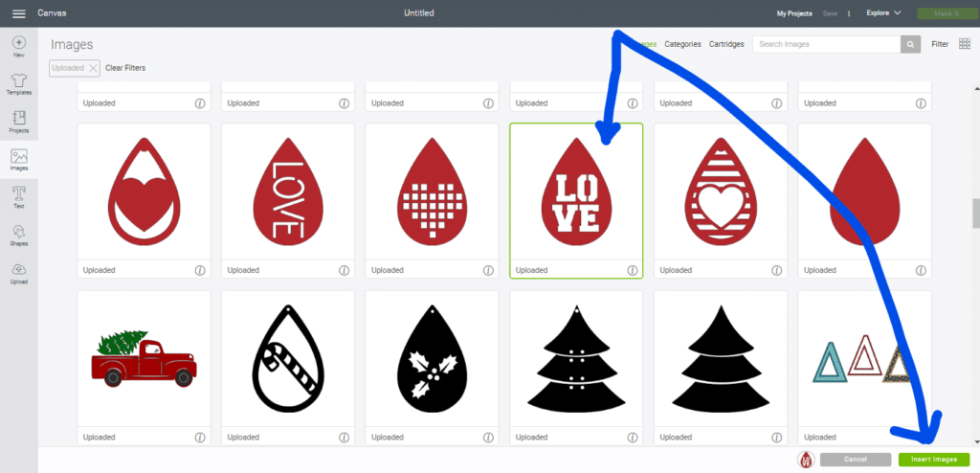980x473 pixels.
Task: Open the Filter options
Action: (940, 44)
